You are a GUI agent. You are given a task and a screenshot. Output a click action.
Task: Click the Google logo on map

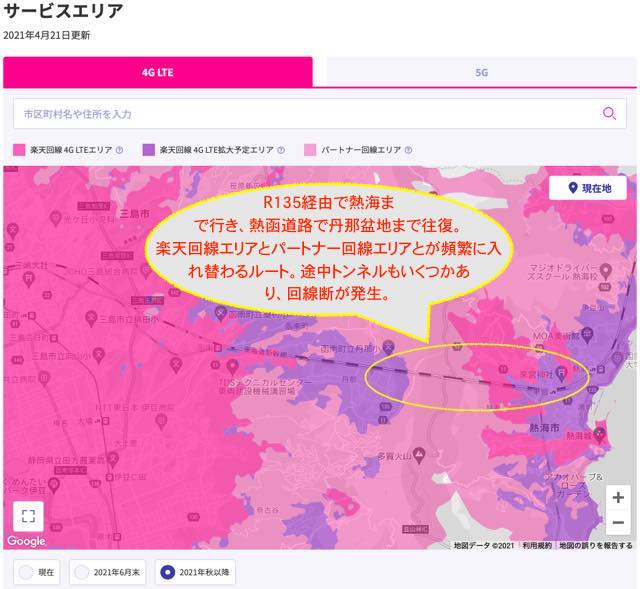[x=26, y=541]
